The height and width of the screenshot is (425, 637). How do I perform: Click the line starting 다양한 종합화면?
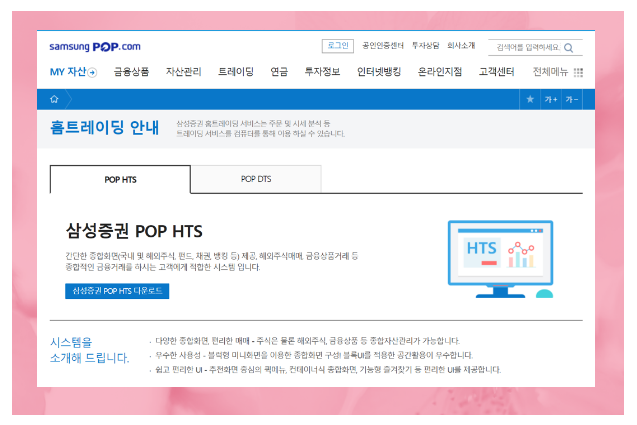(307, 341)
